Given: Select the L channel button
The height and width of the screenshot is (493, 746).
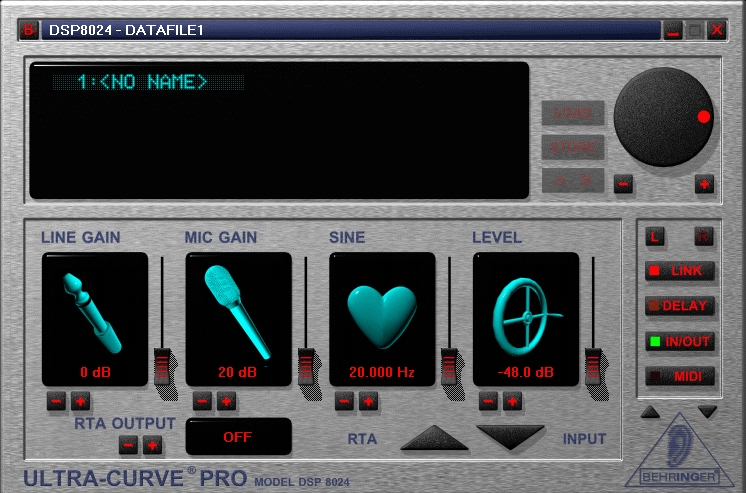Looking at the screenshot, I should 655,237.
